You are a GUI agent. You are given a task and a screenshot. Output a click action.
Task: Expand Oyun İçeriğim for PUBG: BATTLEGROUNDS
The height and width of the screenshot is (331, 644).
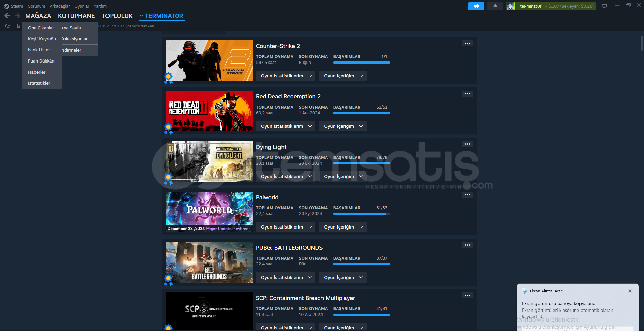click(x=343, y=278)
